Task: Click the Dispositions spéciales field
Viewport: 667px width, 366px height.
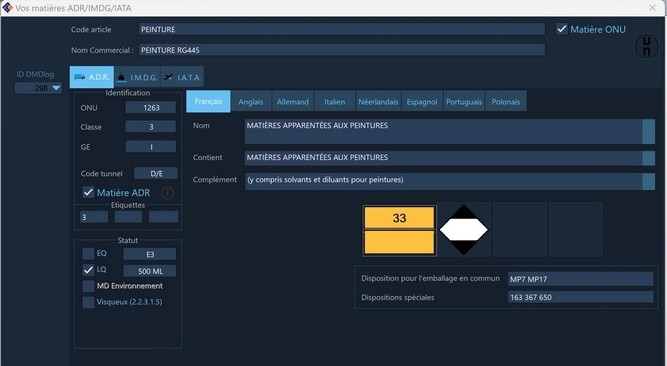Action: click(x=581, y=297)
